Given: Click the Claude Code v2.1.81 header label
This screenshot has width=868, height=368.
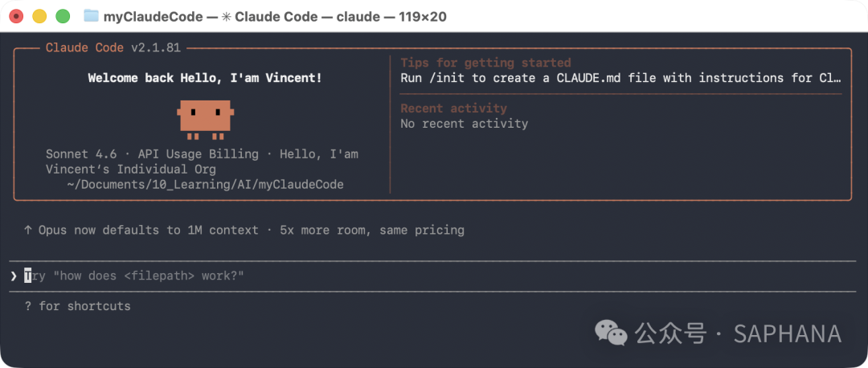Looking at the screenshot, I should (x=113, y=47).
